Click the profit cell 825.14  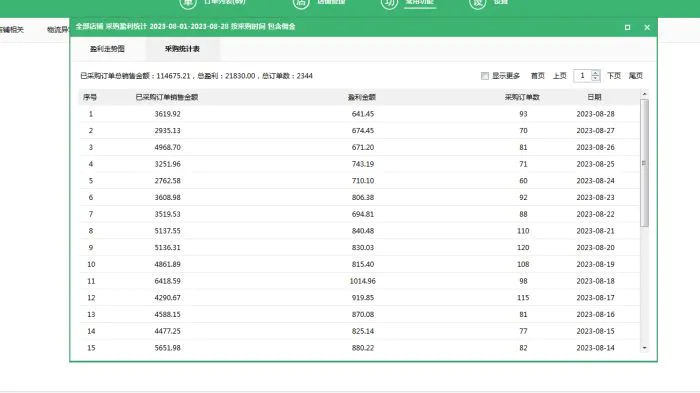pos(362,331)
